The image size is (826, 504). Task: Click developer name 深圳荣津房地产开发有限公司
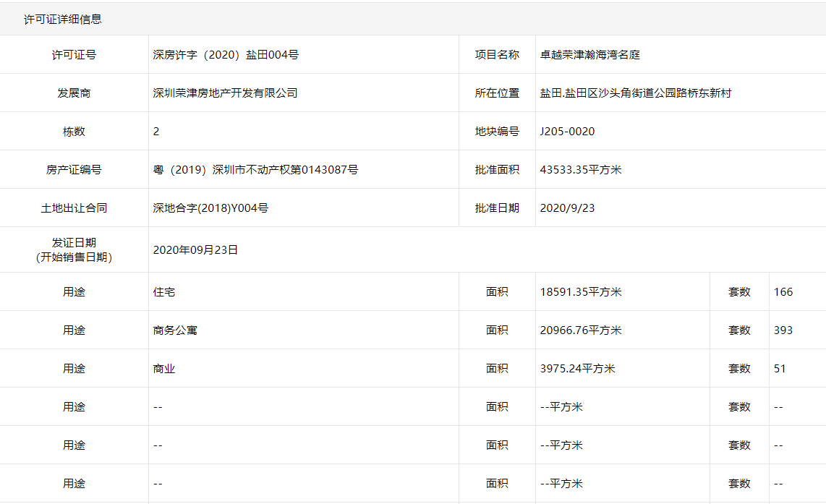point(225,93)
